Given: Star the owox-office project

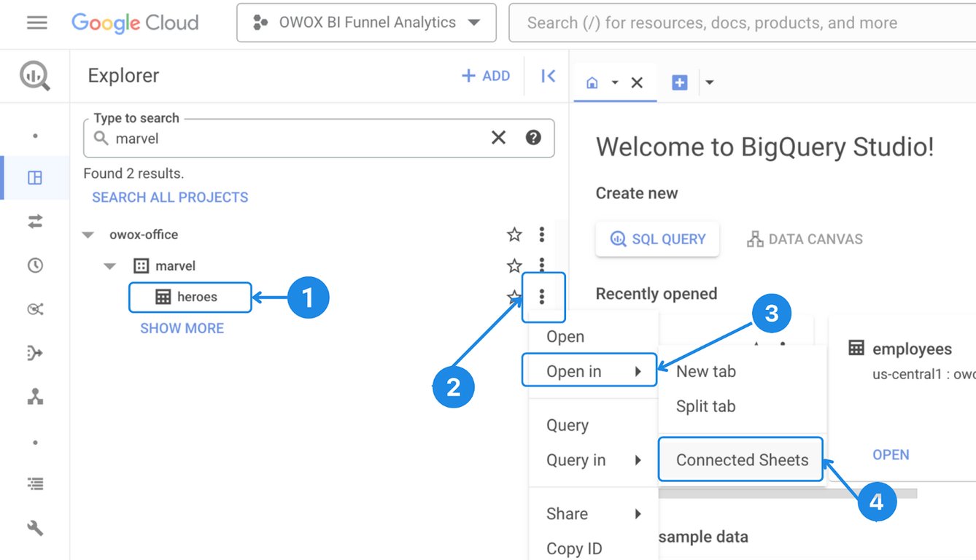Looking at the screenshot, I should pyautogui.click(x=514, y=235).
